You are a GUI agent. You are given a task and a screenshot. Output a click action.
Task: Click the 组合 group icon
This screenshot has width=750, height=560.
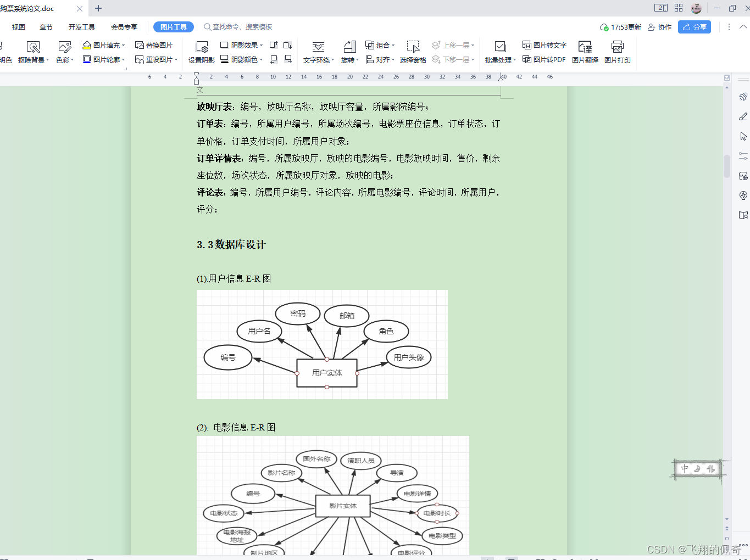(x=370, y=45)
